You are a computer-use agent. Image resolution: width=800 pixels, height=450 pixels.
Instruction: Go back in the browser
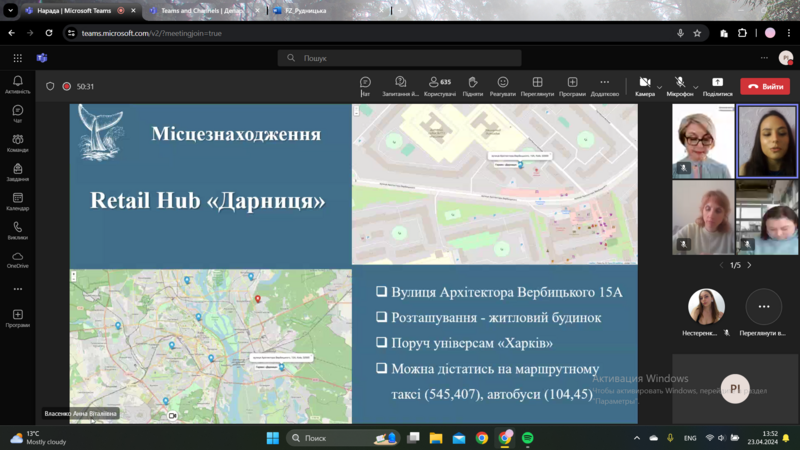pos(12,33)
